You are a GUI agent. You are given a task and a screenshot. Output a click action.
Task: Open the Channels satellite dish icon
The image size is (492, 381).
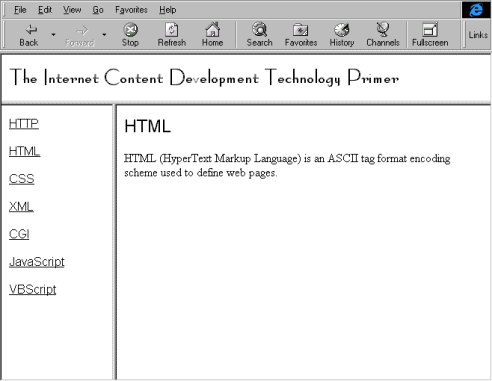383,29
